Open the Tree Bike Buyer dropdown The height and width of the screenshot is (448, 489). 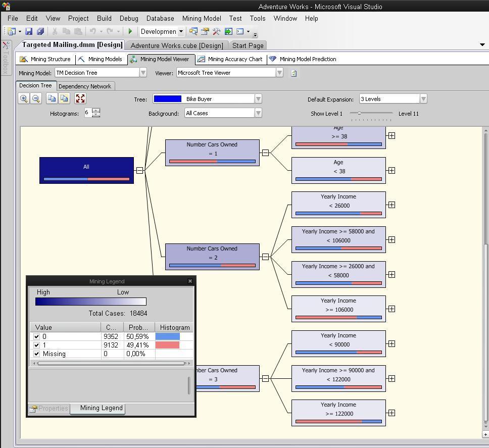tap(258, 99)
